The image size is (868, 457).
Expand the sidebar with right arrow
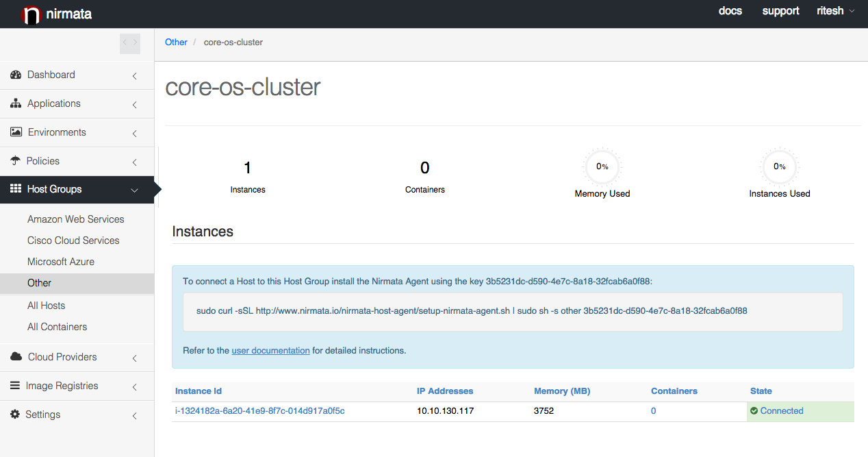pos(136,43)
